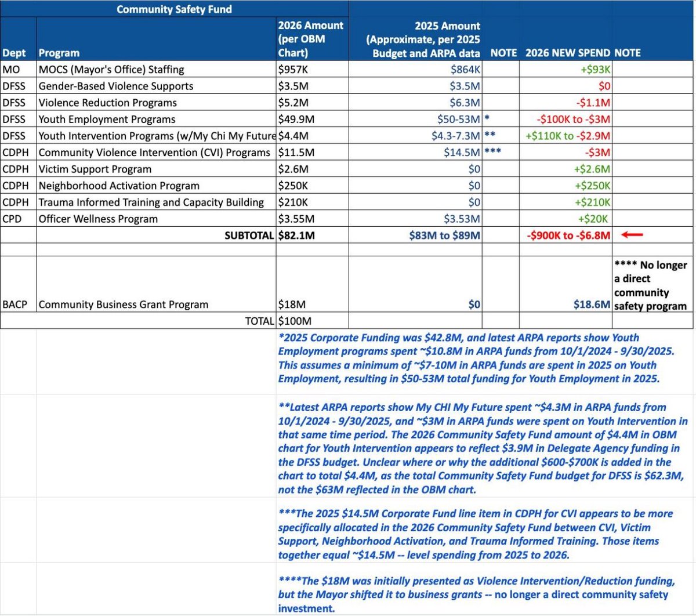
Task: Select the 2025 Amount Approximate header cell
Action: pyautogui.click(x=415, y=39)
